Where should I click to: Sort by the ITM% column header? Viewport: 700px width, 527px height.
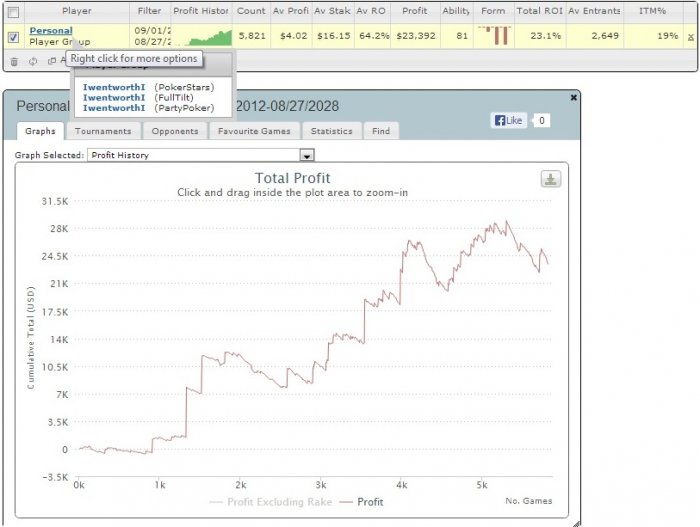coord(652,11)
